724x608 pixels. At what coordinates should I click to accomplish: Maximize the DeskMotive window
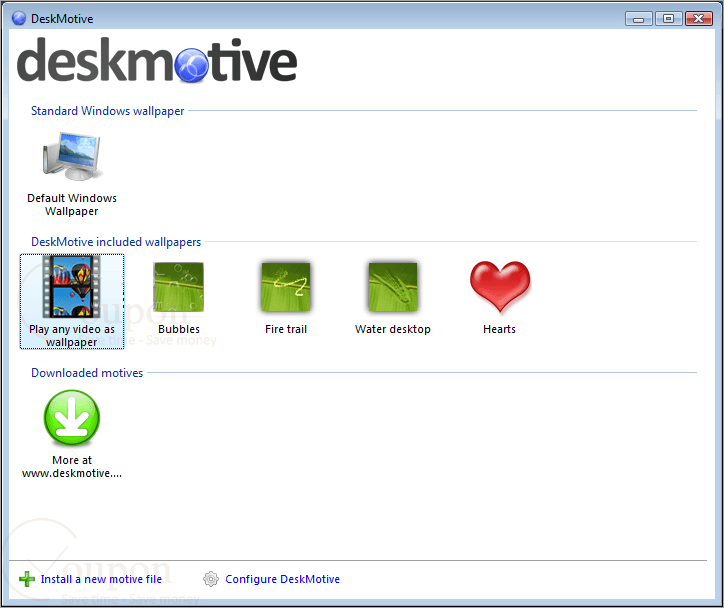click(668, 18)
